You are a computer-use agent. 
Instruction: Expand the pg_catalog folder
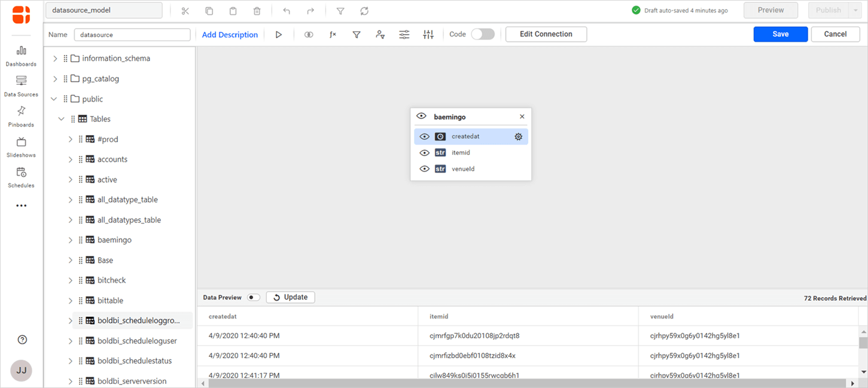(x=55, y=79)
